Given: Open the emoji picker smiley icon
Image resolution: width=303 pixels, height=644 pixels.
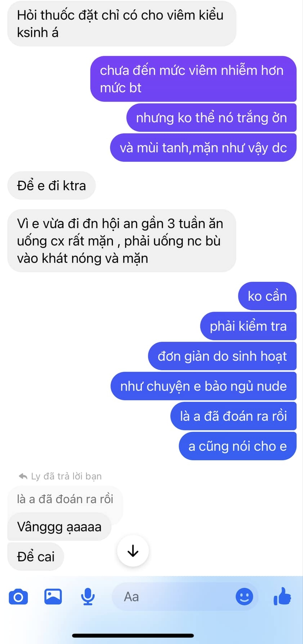Looking at the screenshot, I should click(244, 597).
